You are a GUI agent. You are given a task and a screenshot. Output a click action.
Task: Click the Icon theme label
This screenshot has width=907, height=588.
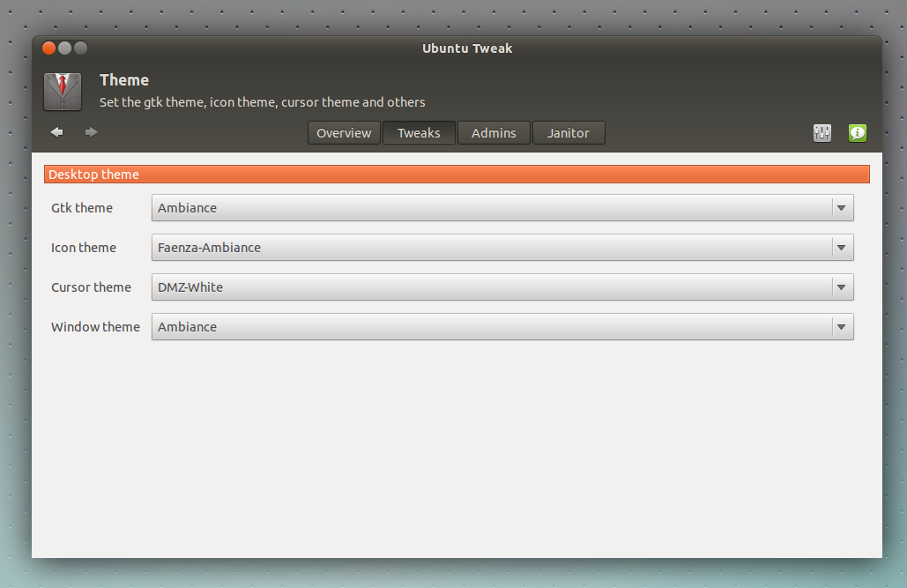[83, 248]
